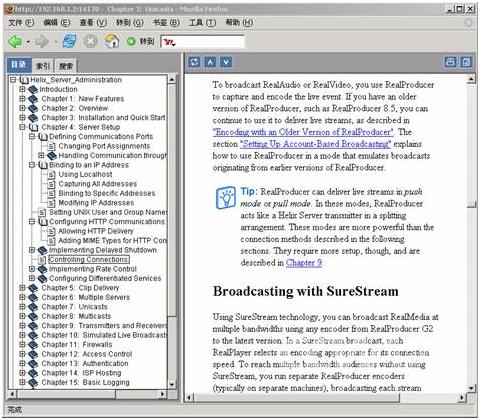Screen dimensions: 480x420
Task: Reload the page with the blue refresh icon
Action: point(69,41)
